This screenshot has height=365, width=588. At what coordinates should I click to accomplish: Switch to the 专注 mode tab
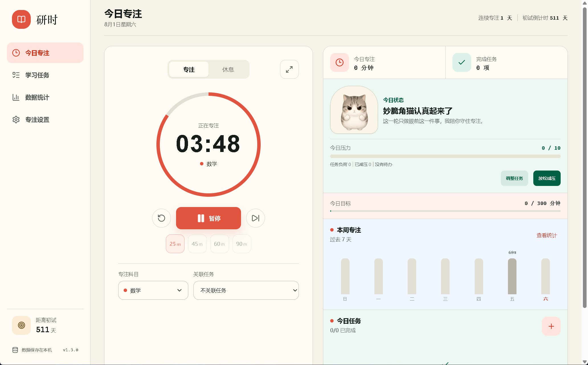coord(189,69)
